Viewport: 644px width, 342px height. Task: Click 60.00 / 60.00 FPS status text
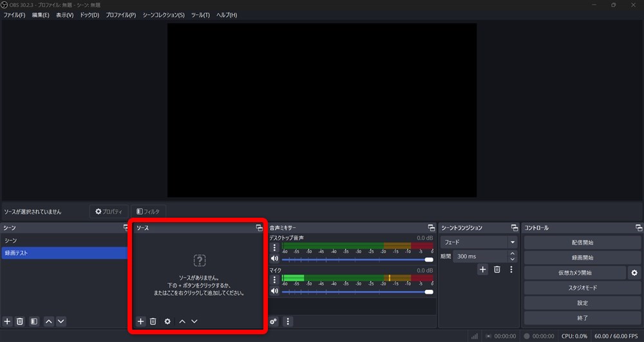(616, 336)
